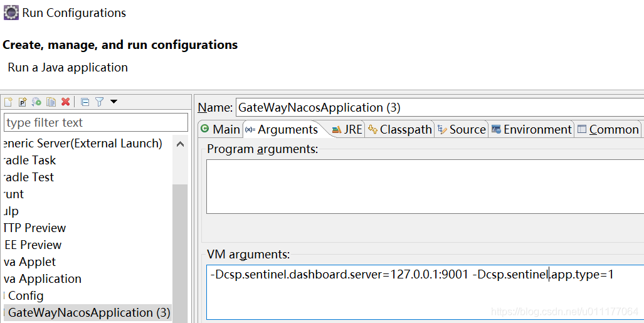Click the New prototype configuration icon
Viewport: 644px width, 323px height.
coord(23,102)
